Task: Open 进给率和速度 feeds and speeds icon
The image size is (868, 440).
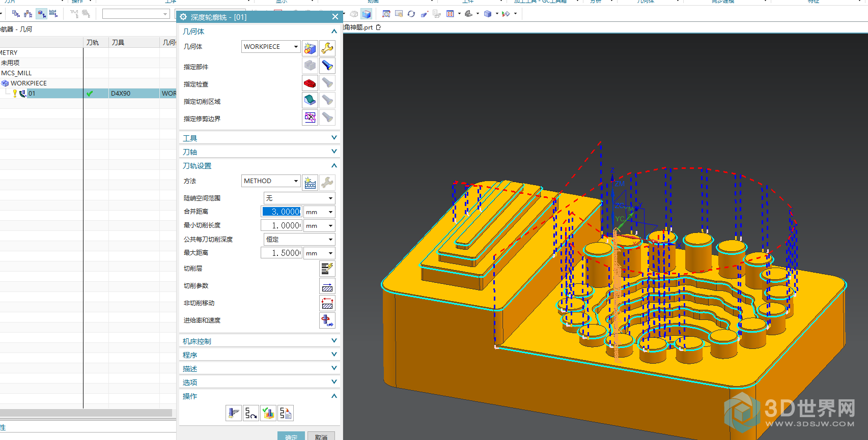Action: pos(327,320)
